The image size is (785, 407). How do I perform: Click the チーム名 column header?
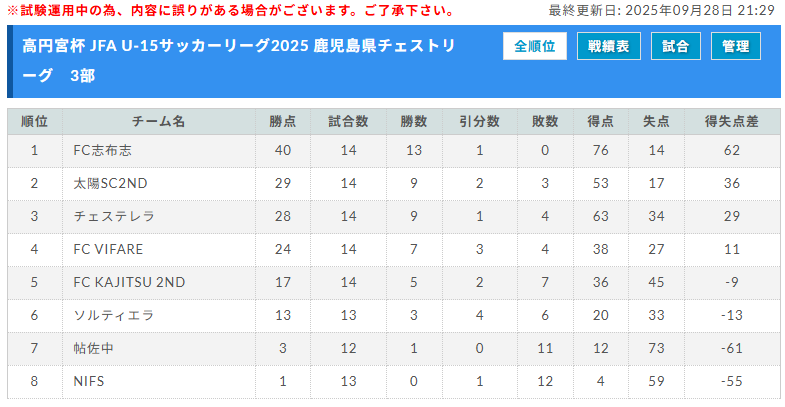point(158,122)
